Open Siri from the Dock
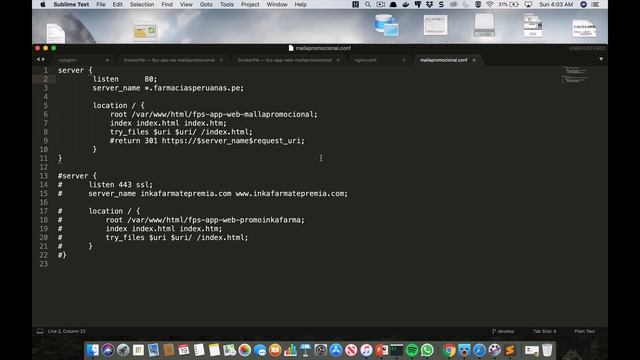This screenshot has width=640, height=360. coord(108,350)
